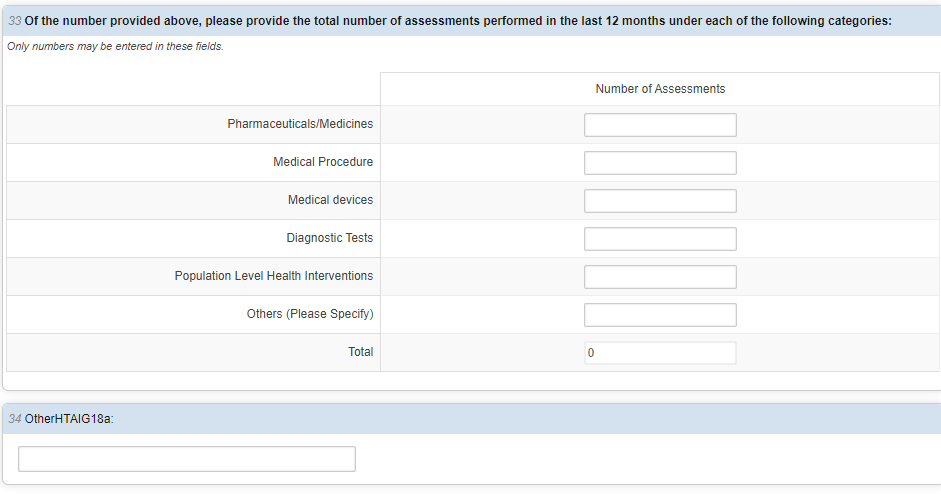Click the Others (Please Specify) row label
This screenshot has height=494, width=941.
coord(310,314)
